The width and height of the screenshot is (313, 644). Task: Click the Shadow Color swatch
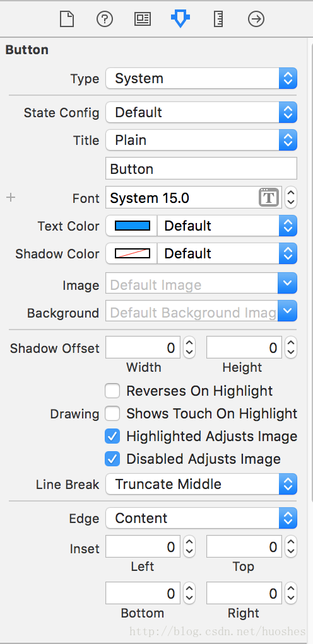click(132, 254)
